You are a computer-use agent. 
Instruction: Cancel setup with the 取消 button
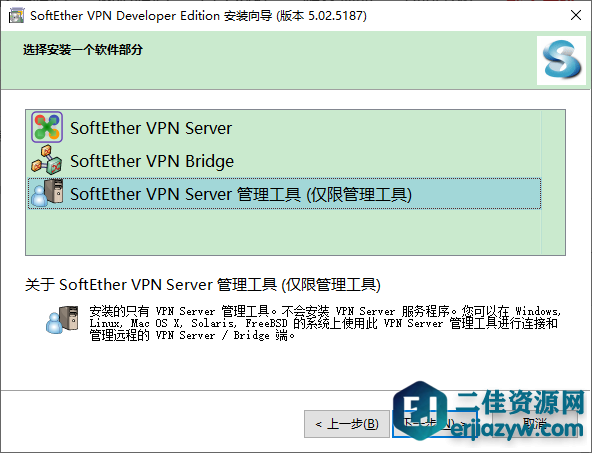click(535, 424)
